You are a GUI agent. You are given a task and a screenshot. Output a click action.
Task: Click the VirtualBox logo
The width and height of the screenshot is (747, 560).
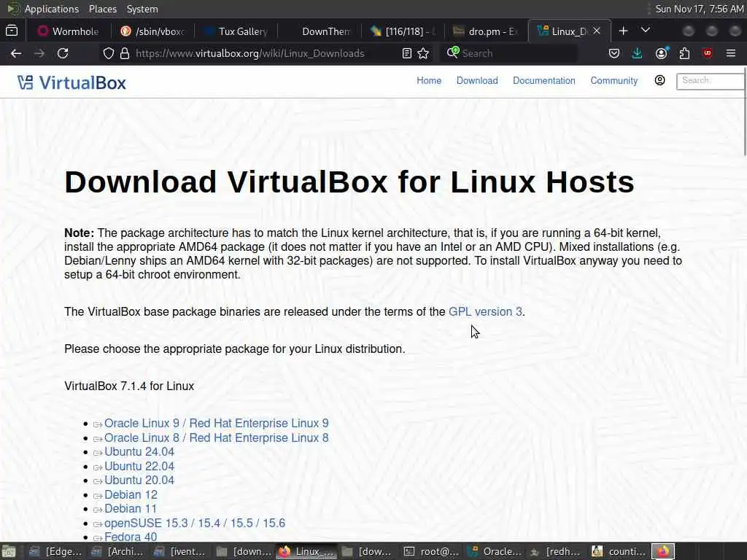71,83
